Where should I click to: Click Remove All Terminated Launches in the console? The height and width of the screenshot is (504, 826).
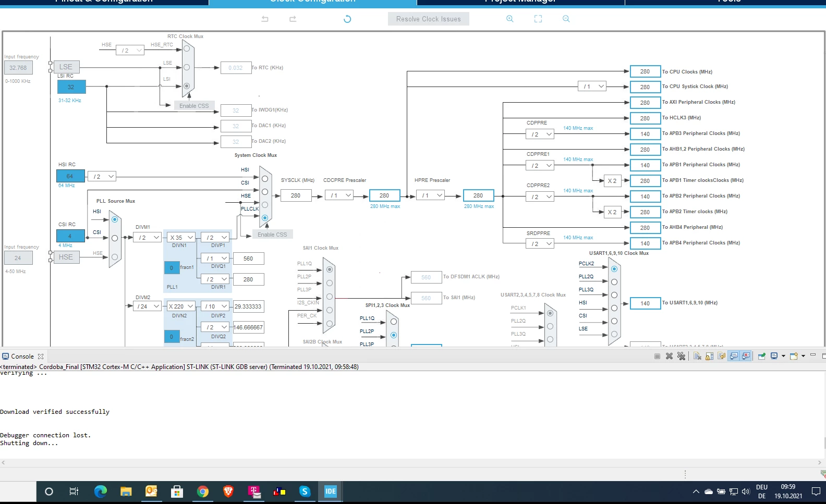(x=681, y=356)
